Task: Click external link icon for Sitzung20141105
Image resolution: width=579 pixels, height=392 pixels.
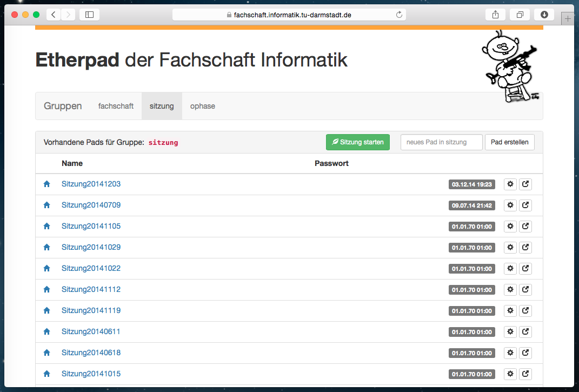Action: [x=525, y=226]
